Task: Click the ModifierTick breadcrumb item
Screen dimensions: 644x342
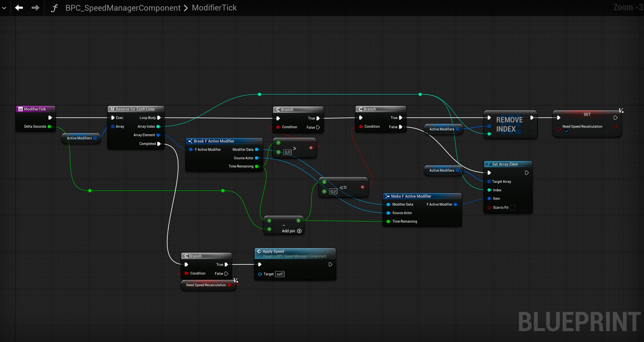Action: tap(214, 8)
